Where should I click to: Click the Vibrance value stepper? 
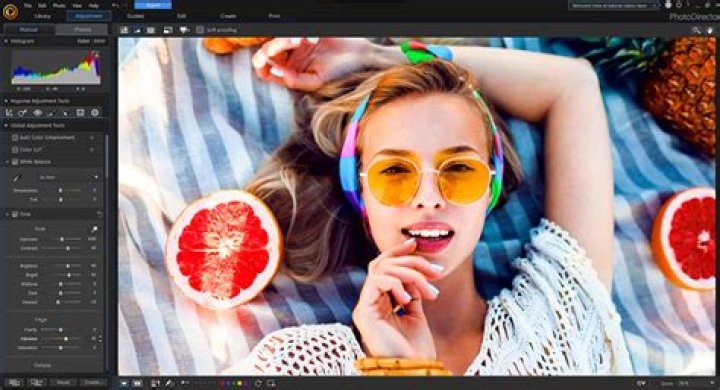[x=101, y=339]
